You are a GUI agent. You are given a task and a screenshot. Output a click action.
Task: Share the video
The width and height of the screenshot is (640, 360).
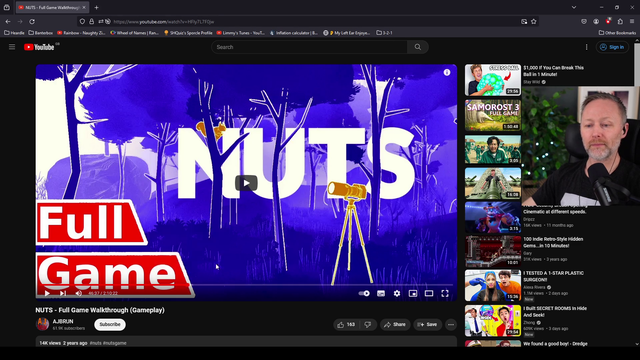pos(395,324)
